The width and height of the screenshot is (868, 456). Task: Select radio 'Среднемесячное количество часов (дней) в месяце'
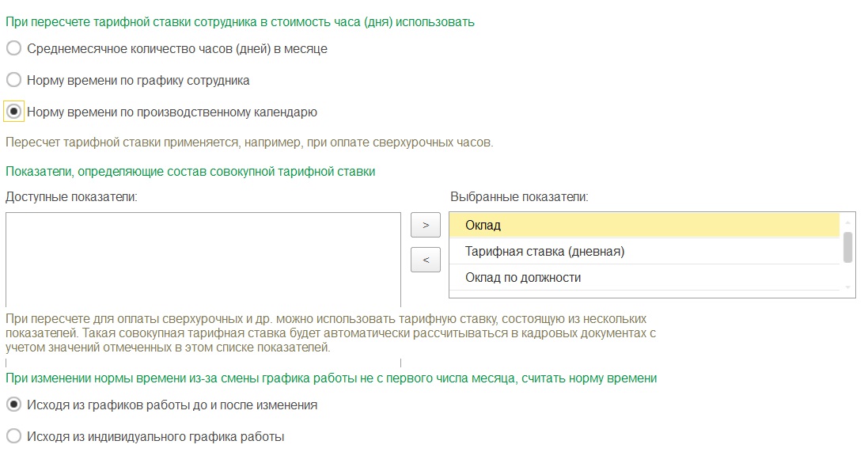coord(13,48)
